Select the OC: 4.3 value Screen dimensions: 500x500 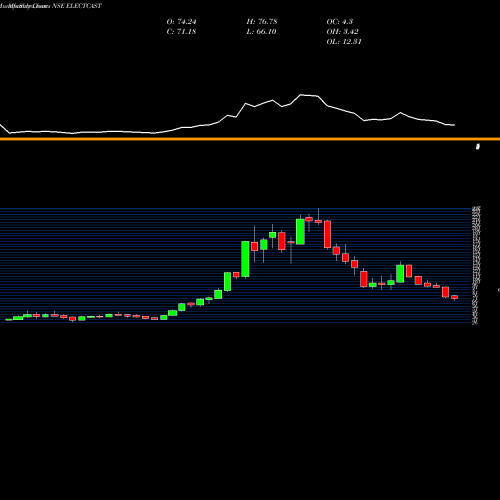tap(340, 22)
